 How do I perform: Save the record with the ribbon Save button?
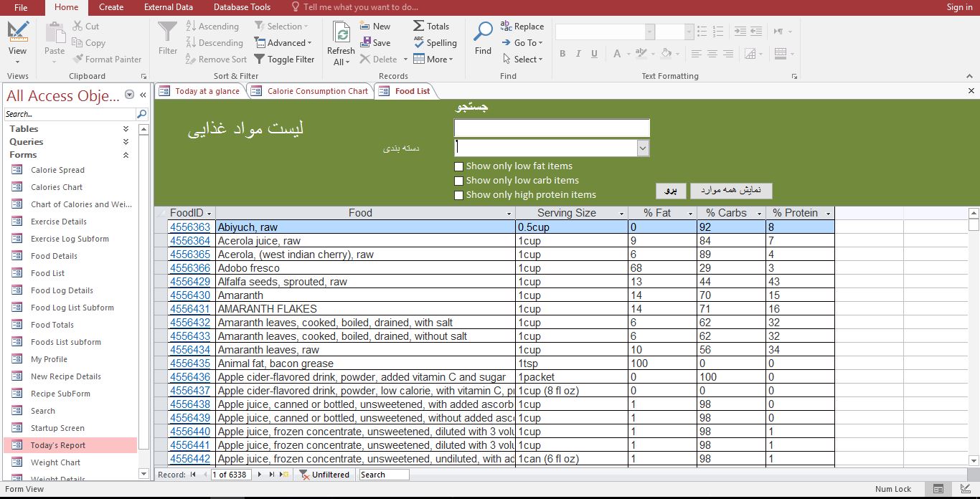tap(374, 43)
